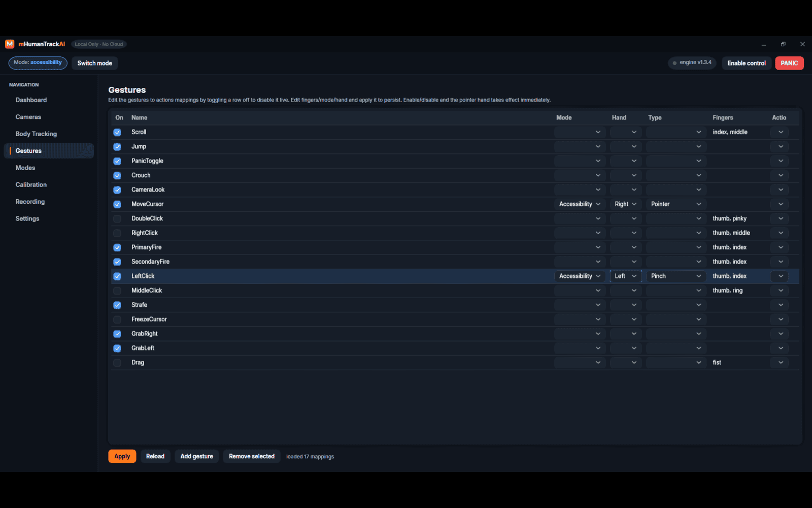Click the Mode: accessibility badge
The height and width of the screenshot is (508, 812).
pyautogui.click(x=38, y=63)
